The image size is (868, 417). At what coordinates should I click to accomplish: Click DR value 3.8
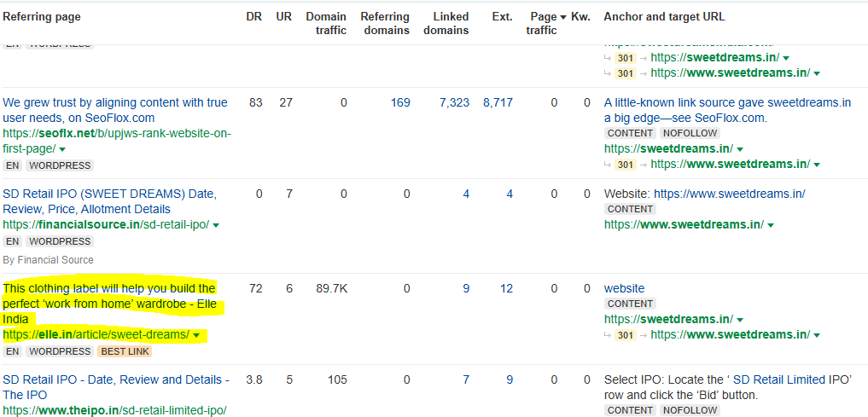tap(253, 380)
